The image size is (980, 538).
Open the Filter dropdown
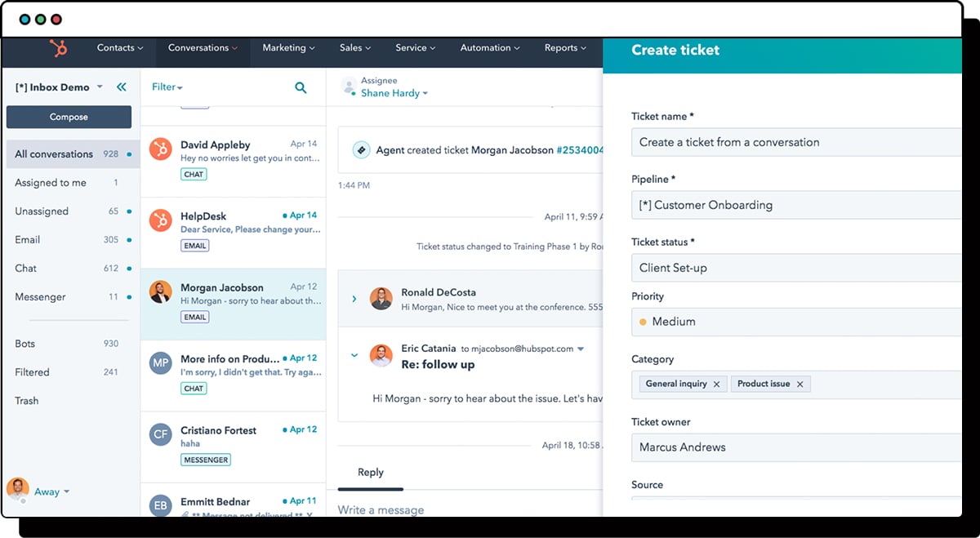click(x=167, y=87)
